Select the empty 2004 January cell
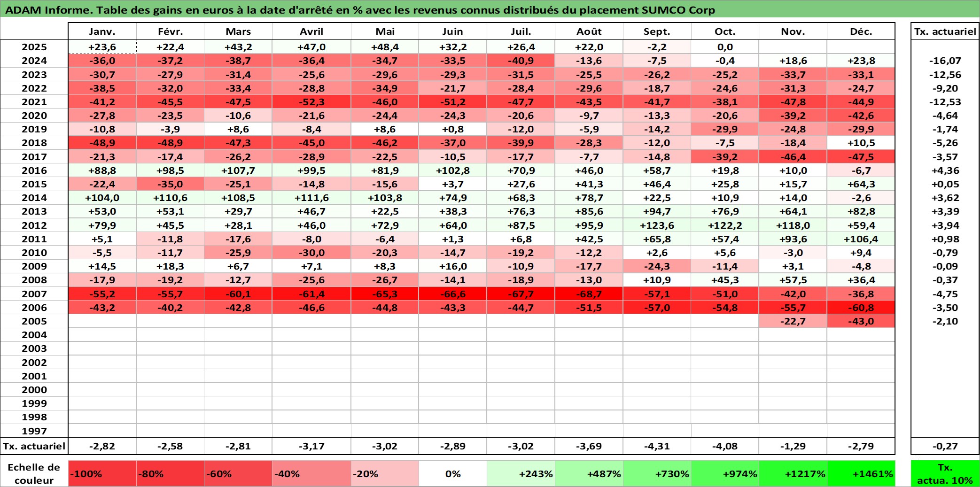 pos(102,335)
